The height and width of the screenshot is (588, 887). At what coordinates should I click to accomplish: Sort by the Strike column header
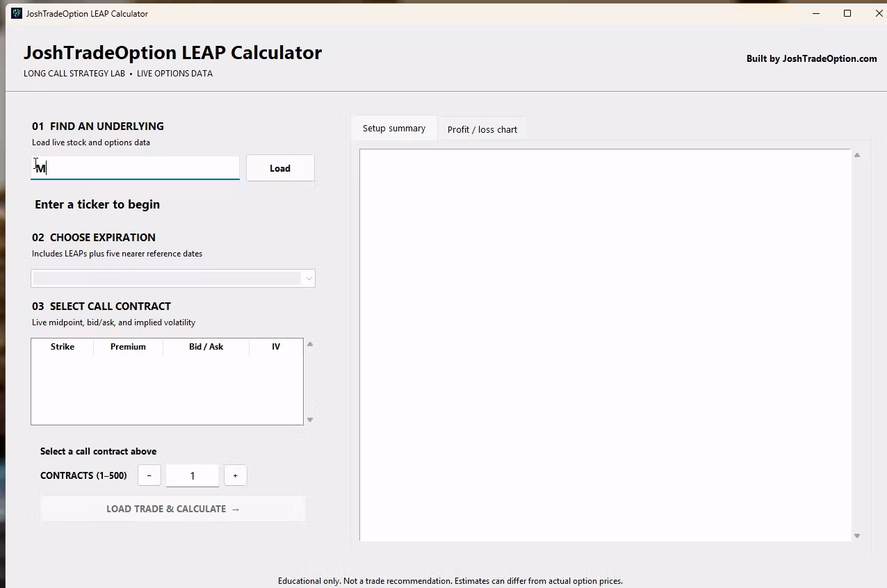(63, 347)
